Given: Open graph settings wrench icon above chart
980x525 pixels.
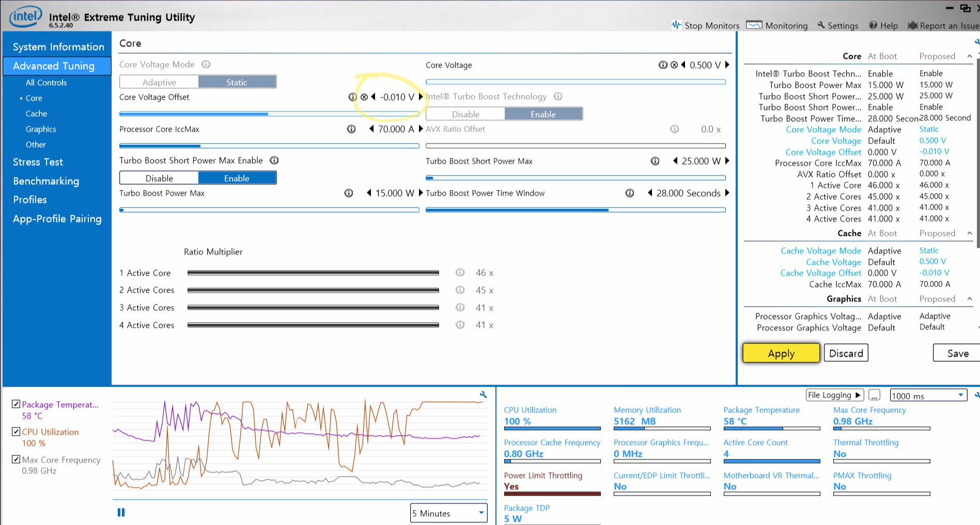Looking at the screenshot, I should (483, 395).
